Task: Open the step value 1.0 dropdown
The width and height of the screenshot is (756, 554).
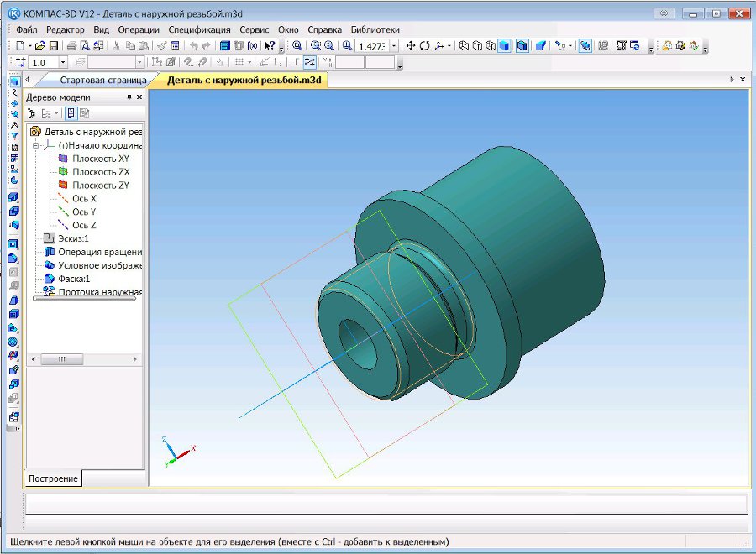Action: click(63, 63)
